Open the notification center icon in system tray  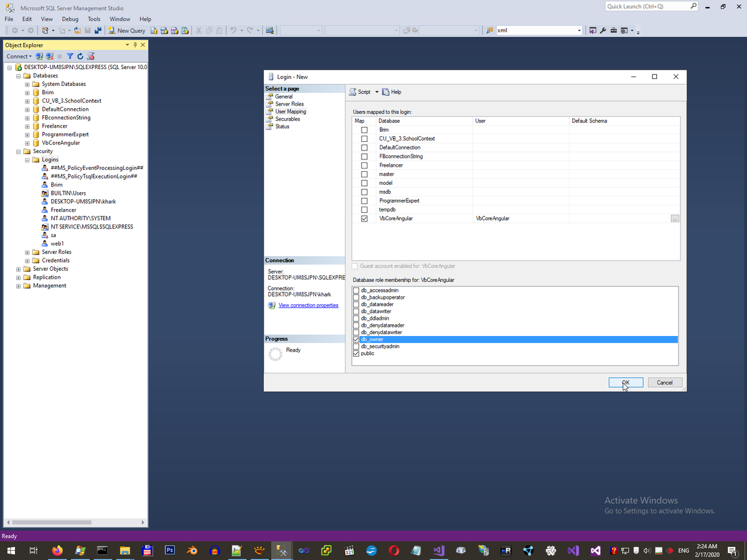[x=731, y=550]
